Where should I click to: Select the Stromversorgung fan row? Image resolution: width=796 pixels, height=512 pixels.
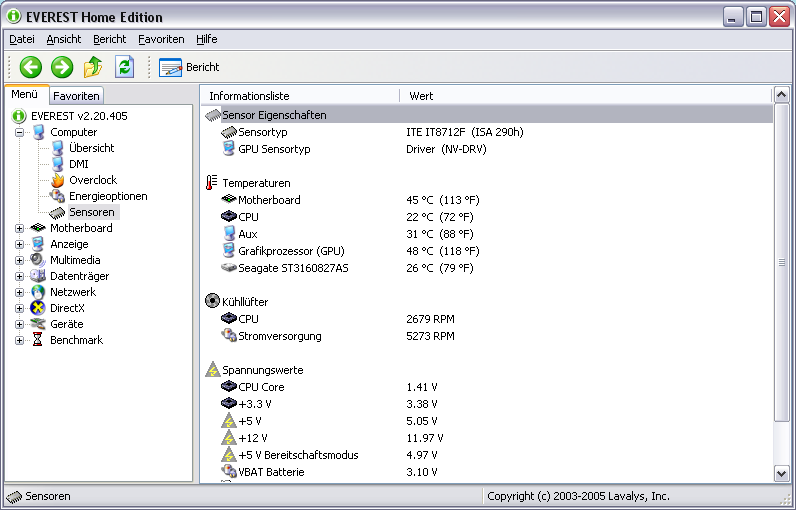pyautogui.click(x=487, y=336)
